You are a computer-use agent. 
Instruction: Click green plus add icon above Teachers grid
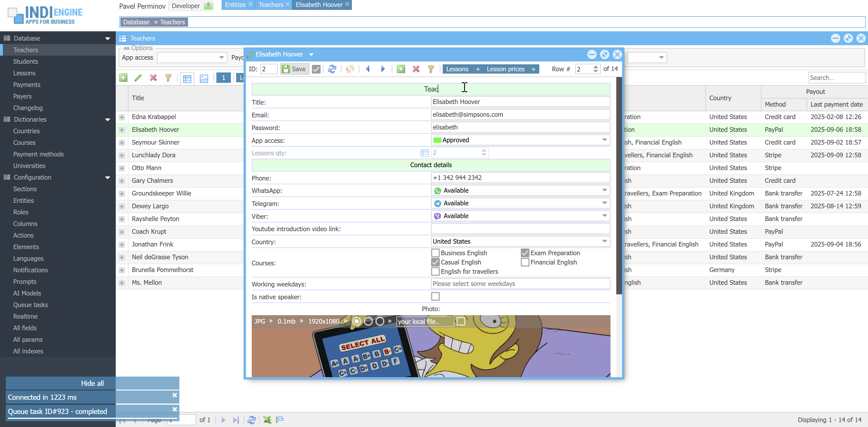click(x=123, y=78)
